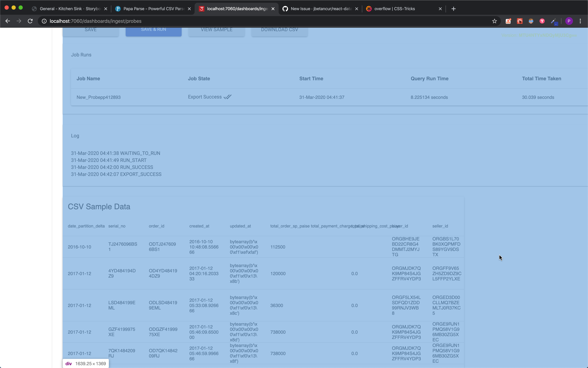
Task: Close the localhost dashboards tab
Action: 273,9
